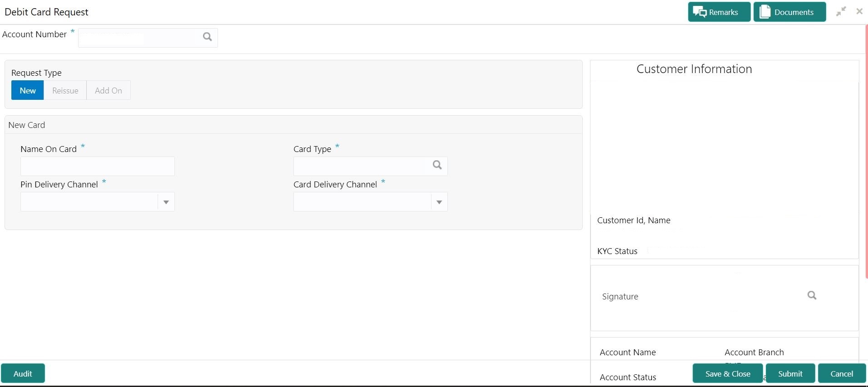Screen dimensions: 868x387
Task: Click inside the Card Type field
Action: click(x=362, y=167)
